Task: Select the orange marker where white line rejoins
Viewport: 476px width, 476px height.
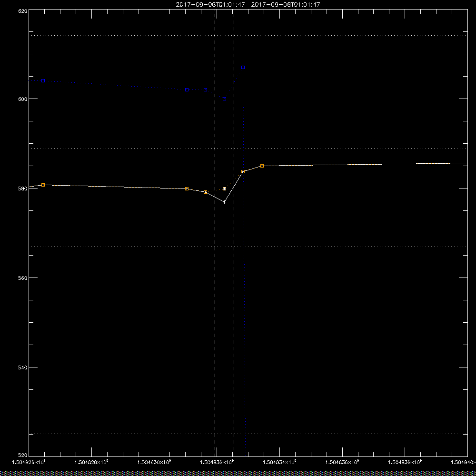Action: (243, 172)
